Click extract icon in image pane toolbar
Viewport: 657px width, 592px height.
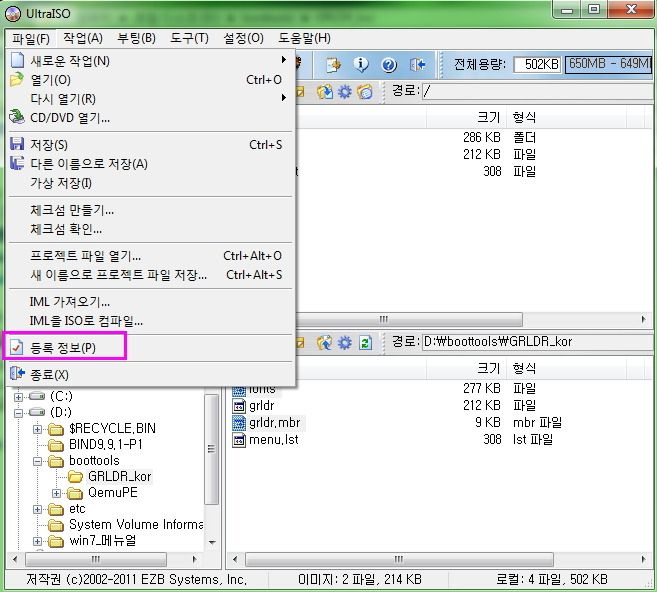point(325,91)
